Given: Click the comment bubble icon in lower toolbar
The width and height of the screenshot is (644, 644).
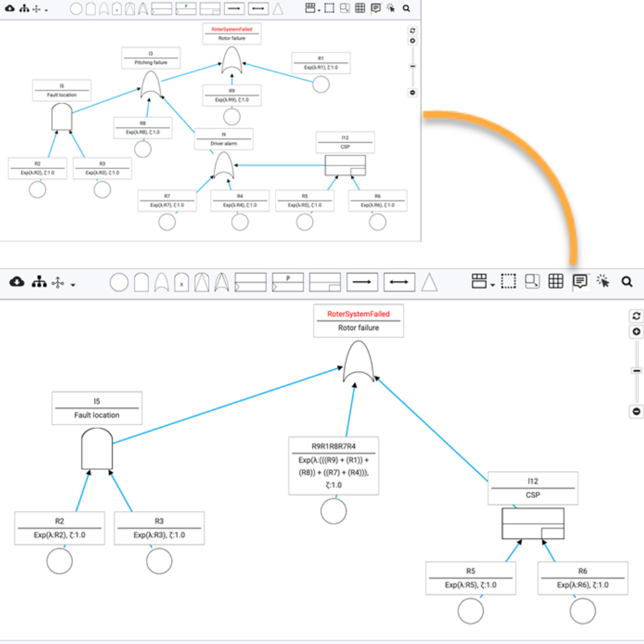Looking at the screenshot, I should click(x=580, y=282).
